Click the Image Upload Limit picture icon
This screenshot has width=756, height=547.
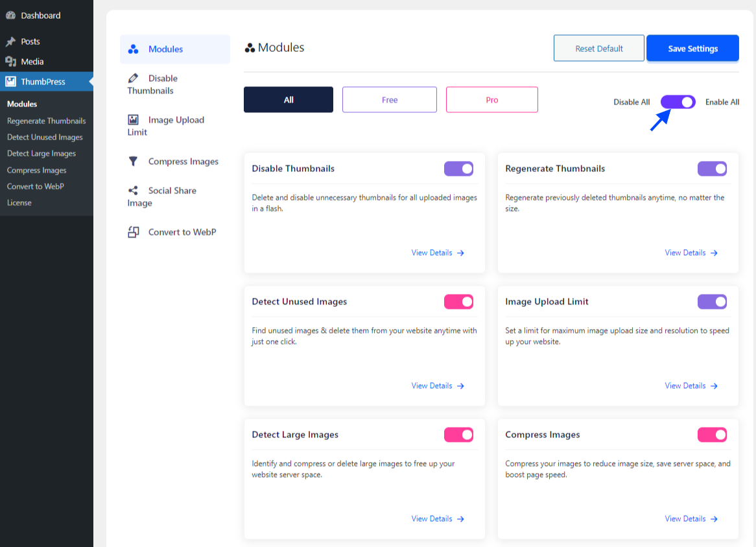pyautogui.click(x=133, y=119)
